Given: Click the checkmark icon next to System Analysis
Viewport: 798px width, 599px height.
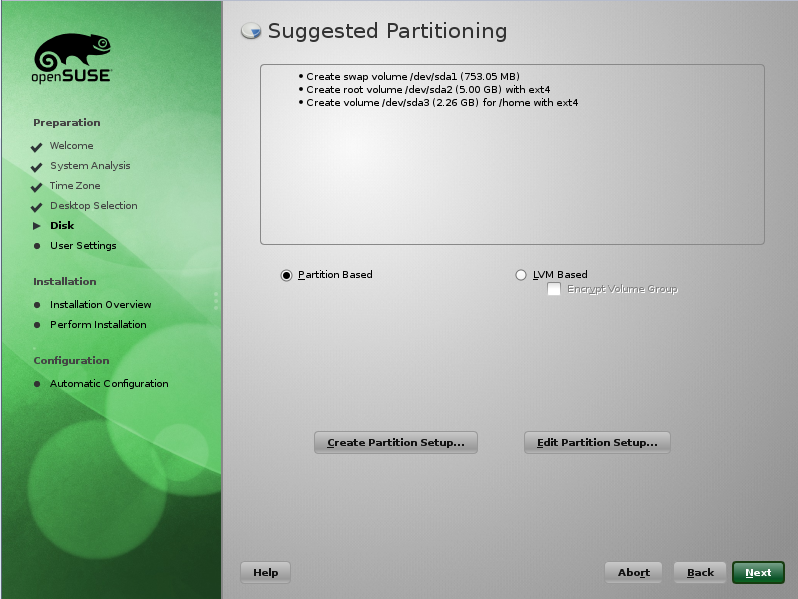Looking at the screenshot, I should click(36, 167).
